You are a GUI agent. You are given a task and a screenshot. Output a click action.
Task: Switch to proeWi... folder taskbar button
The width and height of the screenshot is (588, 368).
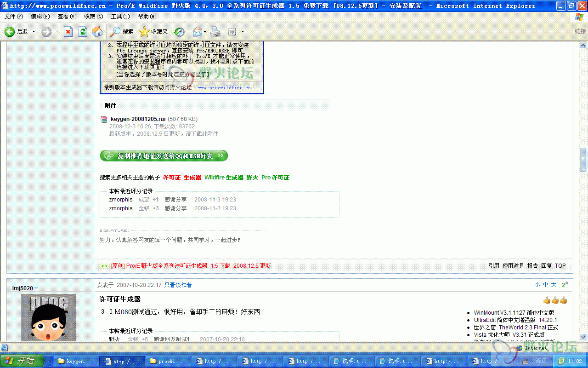pos(168,361)
